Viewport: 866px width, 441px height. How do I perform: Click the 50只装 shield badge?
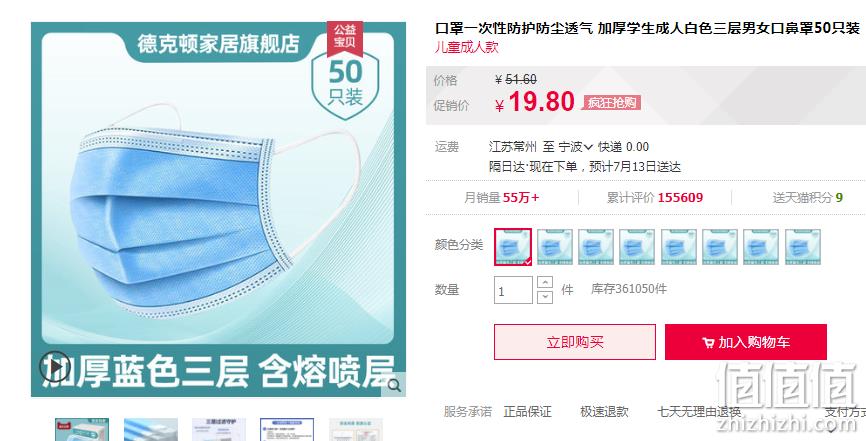345,87
